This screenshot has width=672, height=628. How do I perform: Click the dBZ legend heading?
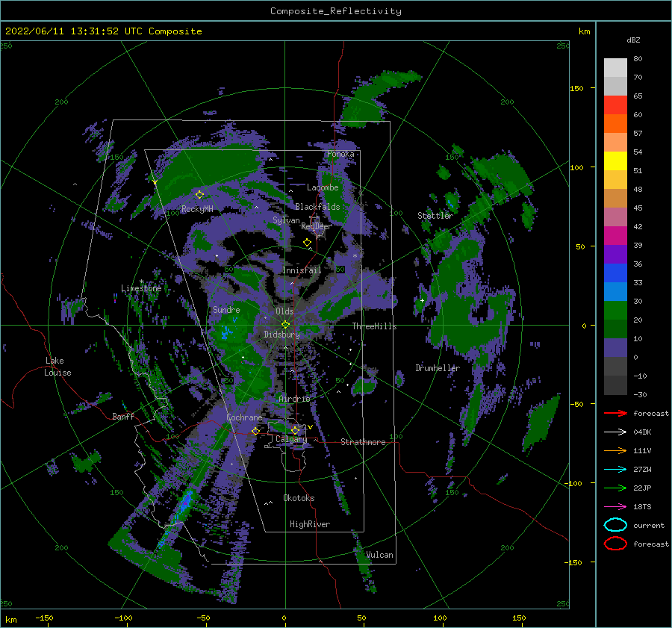(633, 40)
